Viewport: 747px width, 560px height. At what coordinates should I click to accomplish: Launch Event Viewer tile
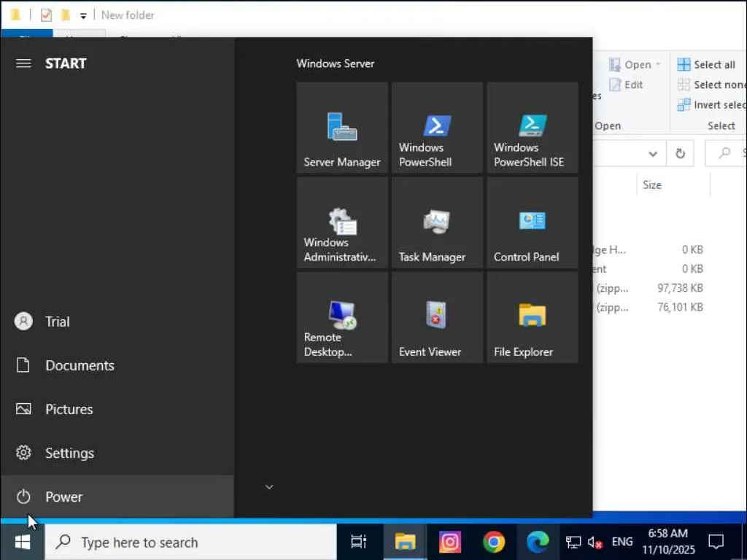(437, 318)
